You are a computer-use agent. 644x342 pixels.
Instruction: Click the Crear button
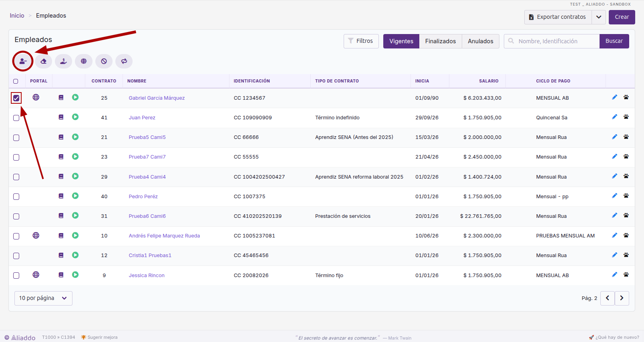(x=622, y=17)
